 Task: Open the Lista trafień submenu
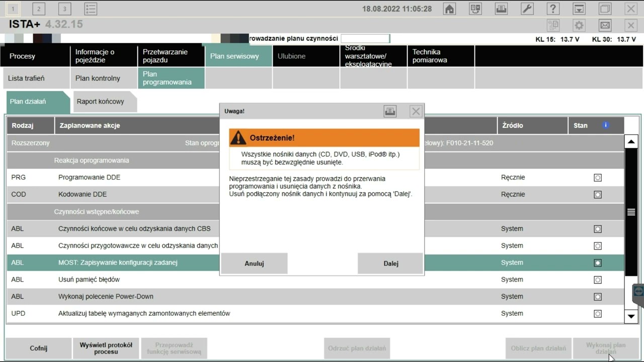pyautogui.click(x=35, y=78)
